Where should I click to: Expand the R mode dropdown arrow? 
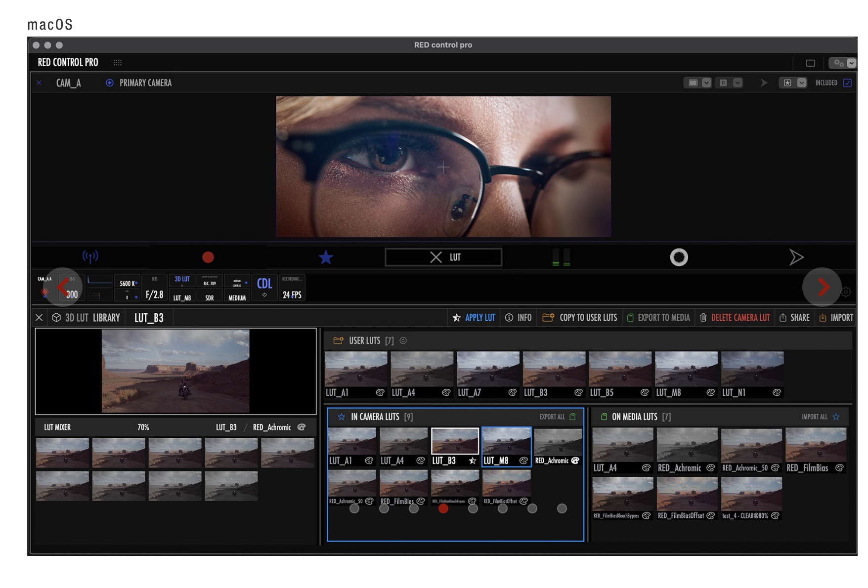[738, 83]
